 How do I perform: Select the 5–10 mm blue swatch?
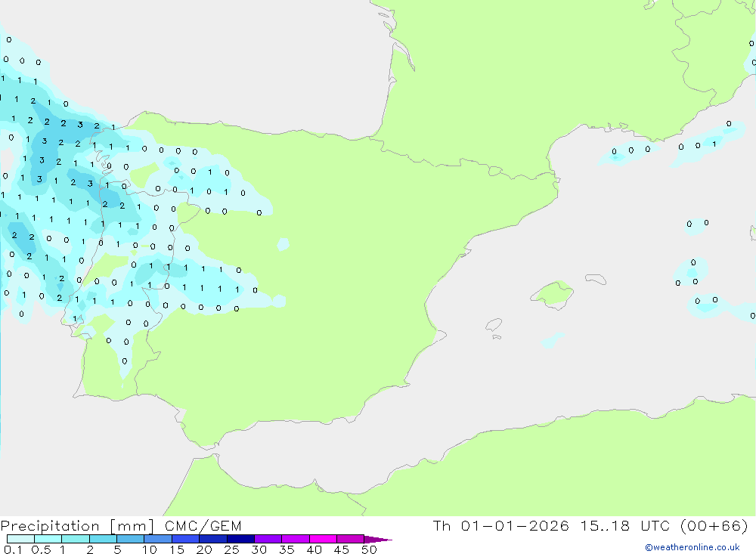131,539
